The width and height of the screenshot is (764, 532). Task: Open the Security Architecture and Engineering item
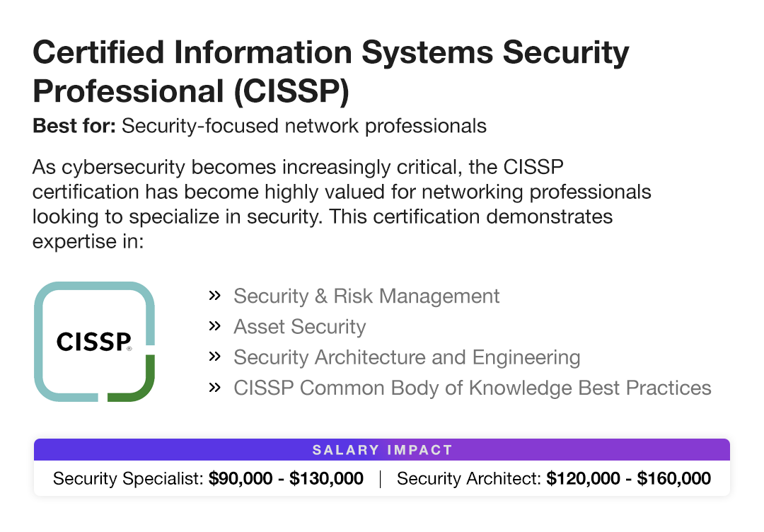pos(407,357)
